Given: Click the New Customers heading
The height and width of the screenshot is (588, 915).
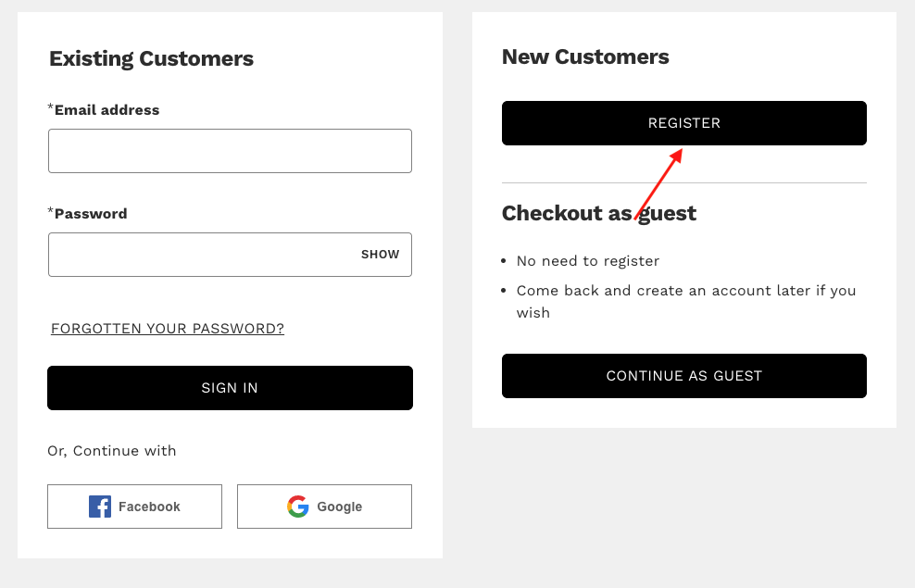Looking at the screenshot, I should point(585,57).
